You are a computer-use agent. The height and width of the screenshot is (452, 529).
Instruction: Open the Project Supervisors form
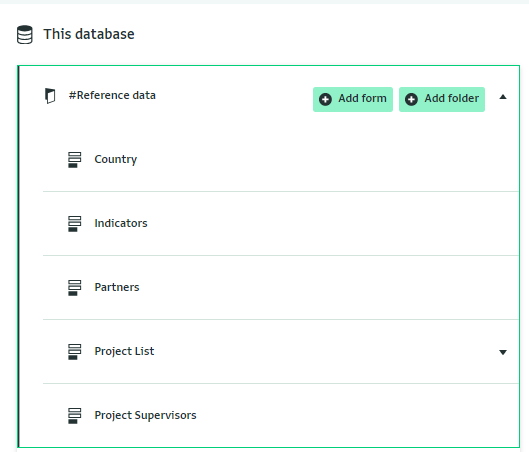coord(145,416)
